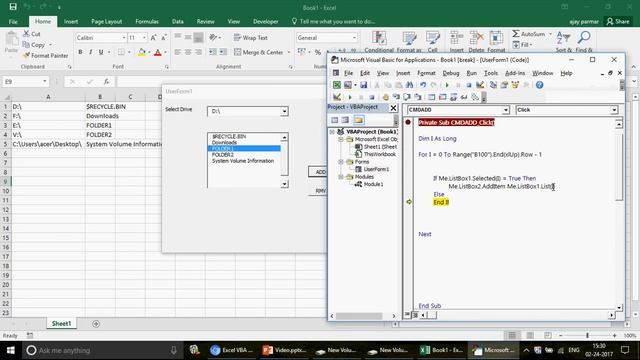Open Watch Window from Debug toolbar
This screenshot has height=360, width=640.
click(453, 97)
